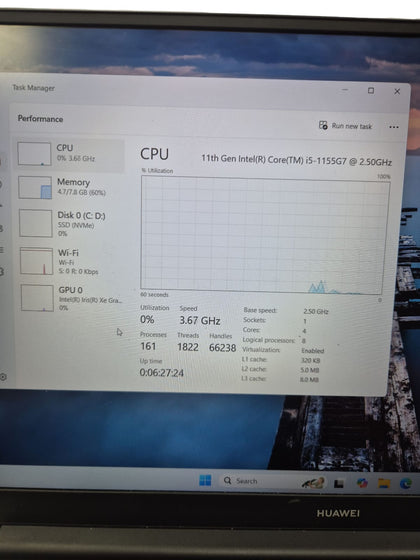The width and height of the screenshot is (420, 560).
Task: Click the Logical processors label
Action: tap(269, 340)
